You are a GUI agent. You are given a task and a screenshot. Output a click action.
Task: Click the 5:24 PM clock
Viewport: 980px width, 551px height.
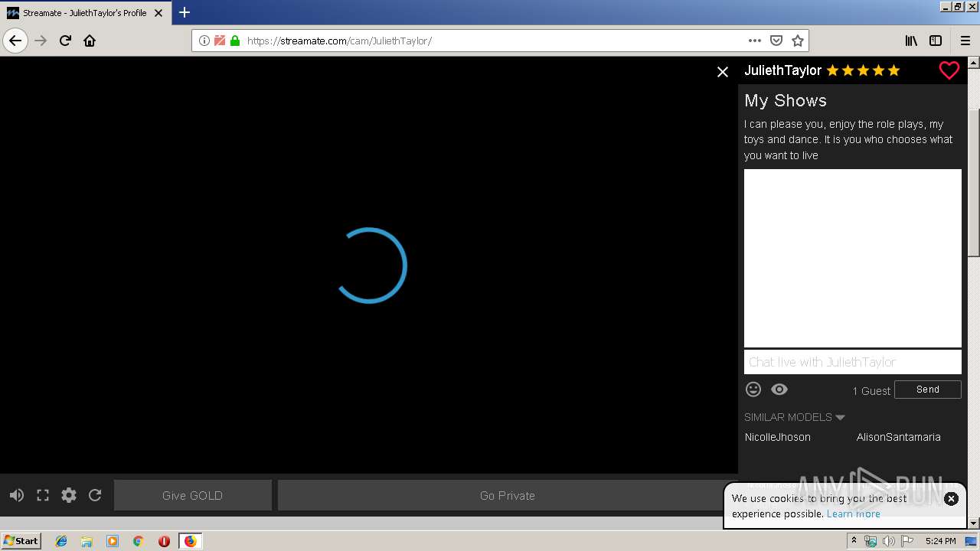point(940,541)
